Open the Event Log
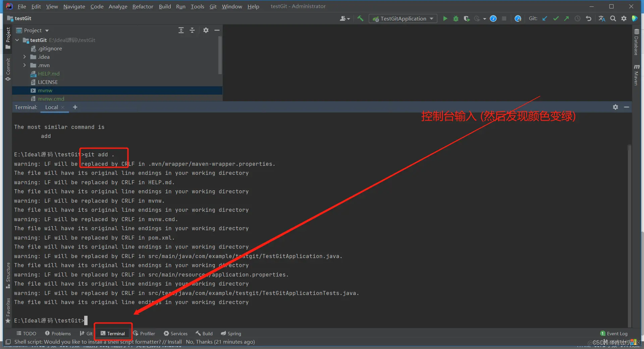 614,334
